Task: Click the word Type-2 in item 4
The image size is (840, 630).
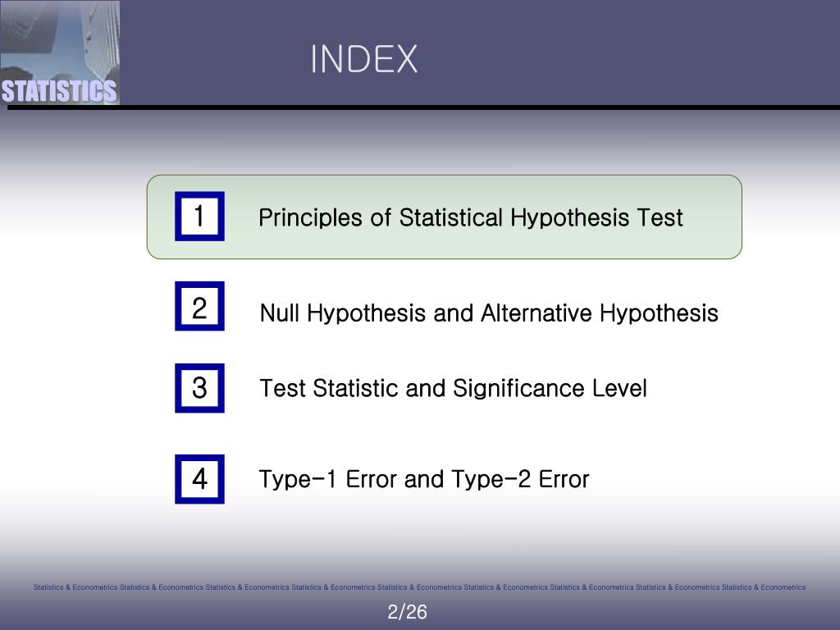Action: (491, 479)
